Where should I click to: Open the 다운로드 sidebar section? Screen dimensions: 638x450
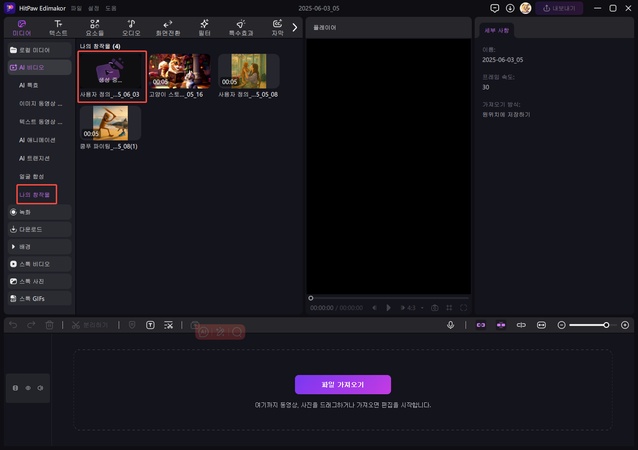point(39,229)
